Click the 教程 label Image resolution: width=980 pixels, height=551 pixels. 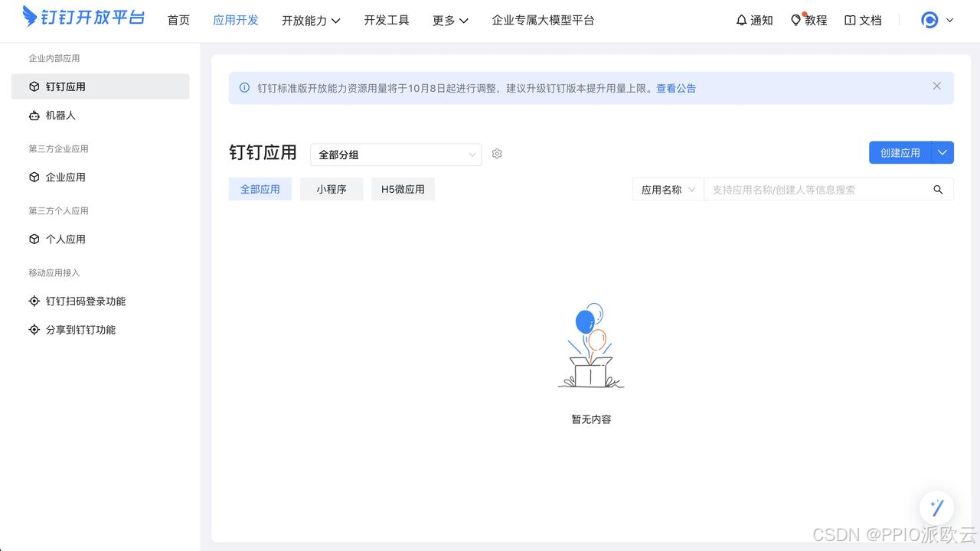(x=816, y=21)
